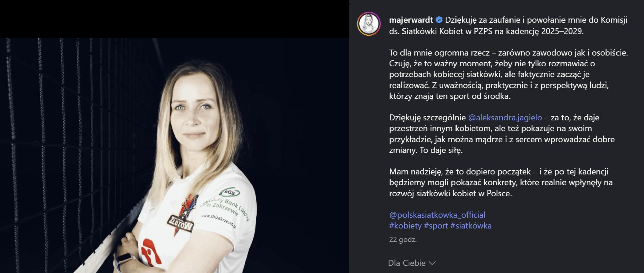The height and width of the screenshot is (273, 644).
Task: Open the @aleksandra.jagielo mention
Action: 505,118
